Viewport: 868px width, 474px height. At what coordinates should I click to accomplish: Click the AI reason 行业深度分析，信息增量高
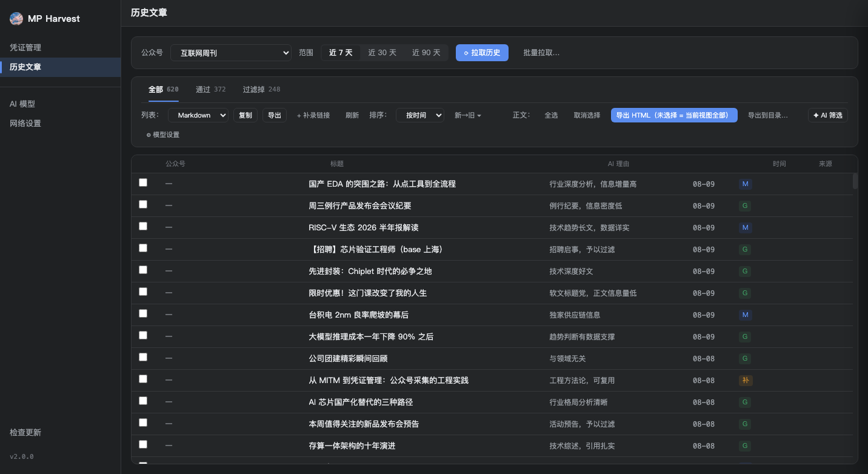click(593, 184)
